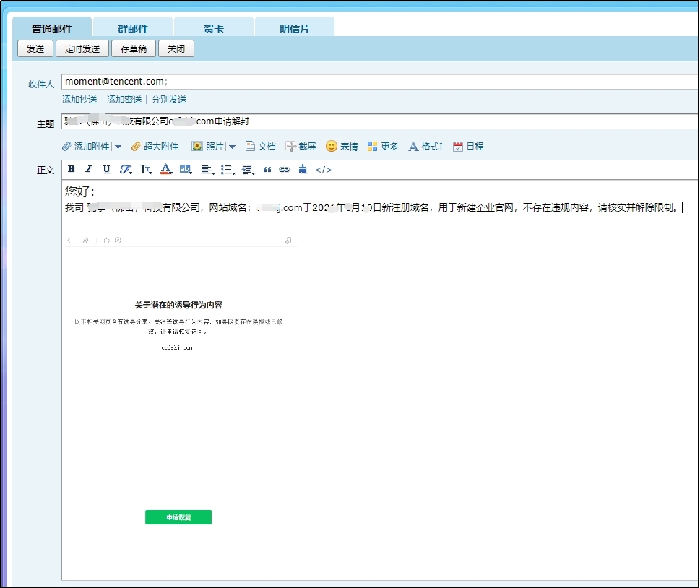Screen dimensions: 700x588
Task: Open the dropdown arrow next to 添加附件
Action: tap(118, 146)
